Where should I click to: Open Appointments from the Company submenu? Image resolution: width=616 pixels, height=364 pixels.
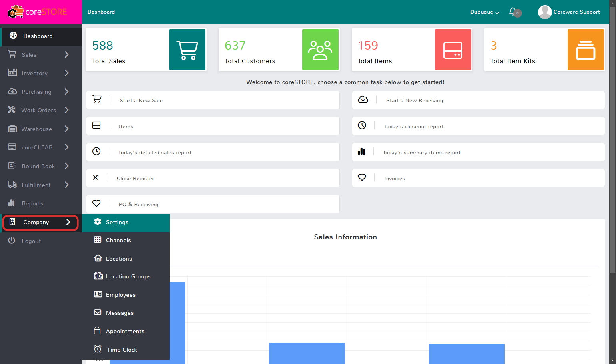click(x=126, y=331)
